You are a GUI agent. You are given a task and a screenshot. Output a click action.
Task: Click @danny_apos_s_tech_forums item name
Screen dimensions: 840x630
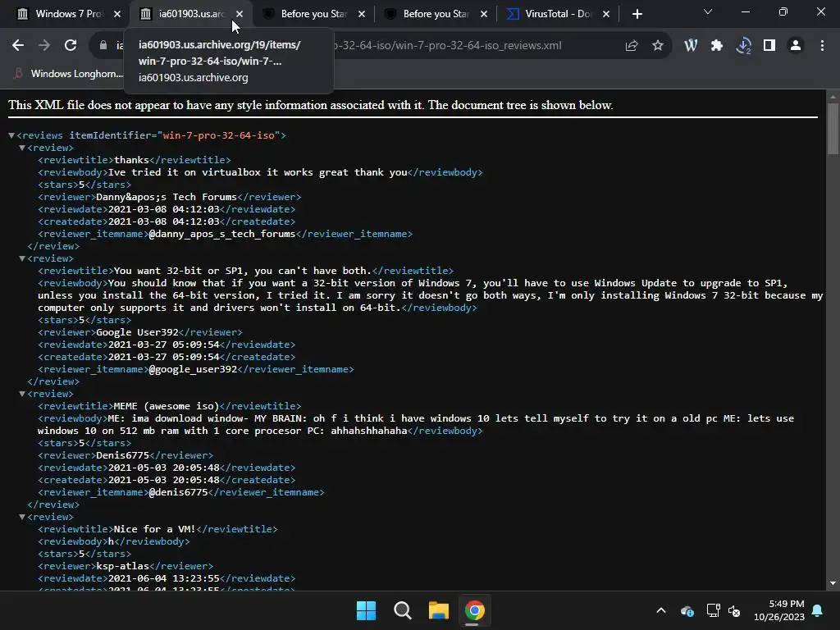[221, 234]
